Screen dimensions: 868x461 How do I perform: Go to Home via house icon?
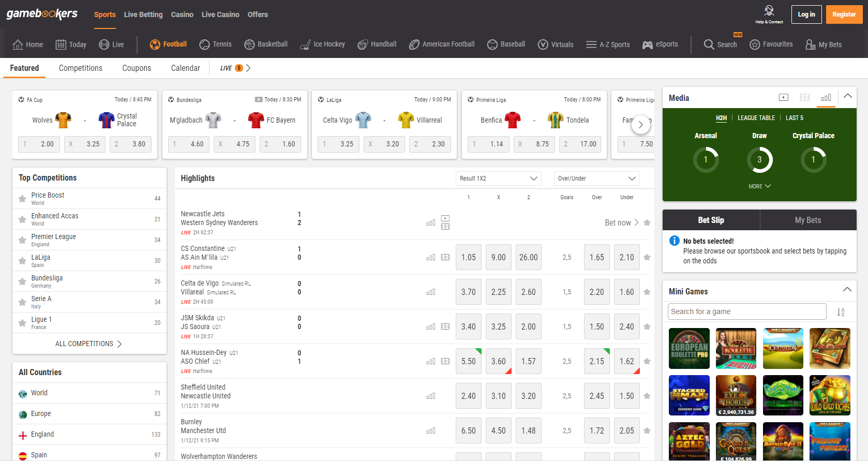[18, 44]
